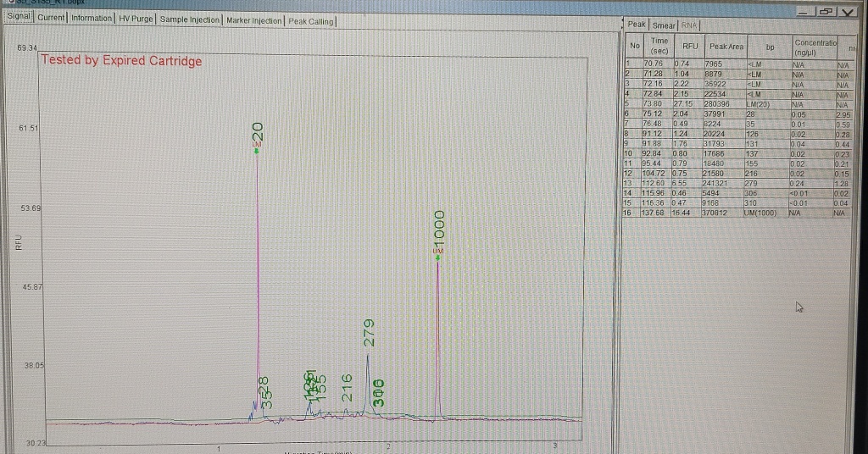Image resolution: width=868 pixels, height=454 pixels.
Task: Click the RFU column header
Action: click(x=690, y=46)
